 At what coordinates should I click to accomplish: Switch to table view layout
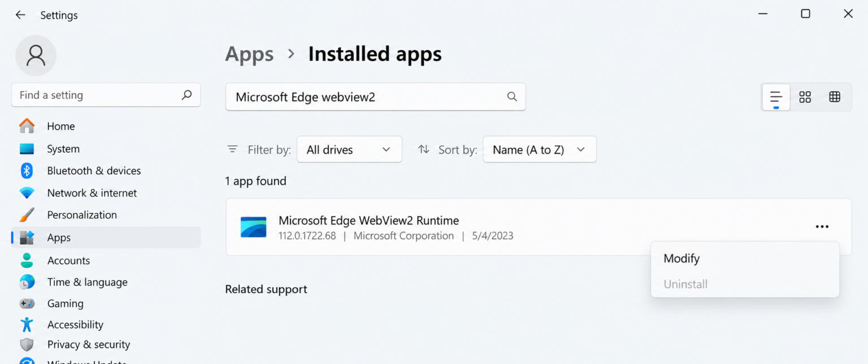coord(835,97)
